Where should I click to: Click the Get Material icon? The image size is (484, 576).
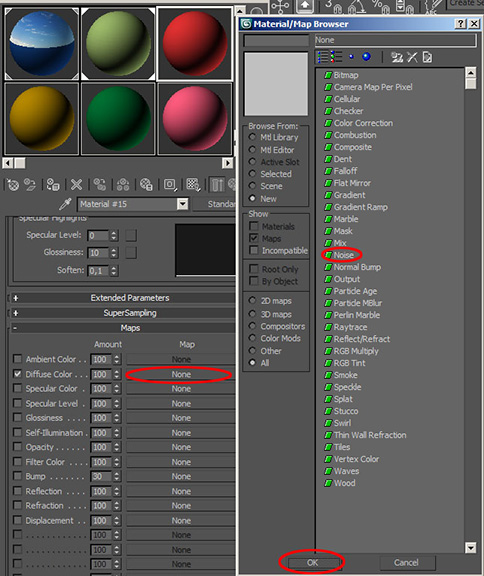point(13,184)
